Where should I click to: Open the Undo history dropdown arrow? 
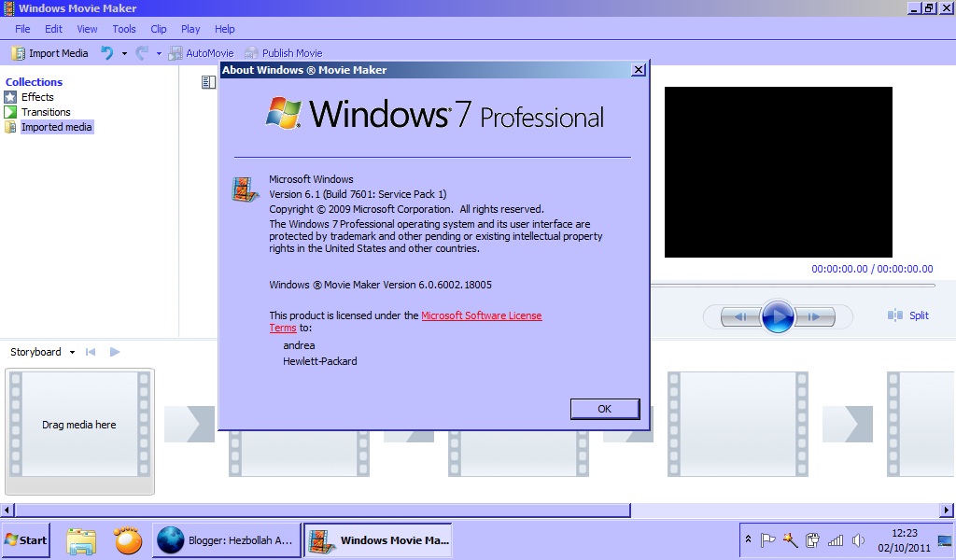[124, 53]
